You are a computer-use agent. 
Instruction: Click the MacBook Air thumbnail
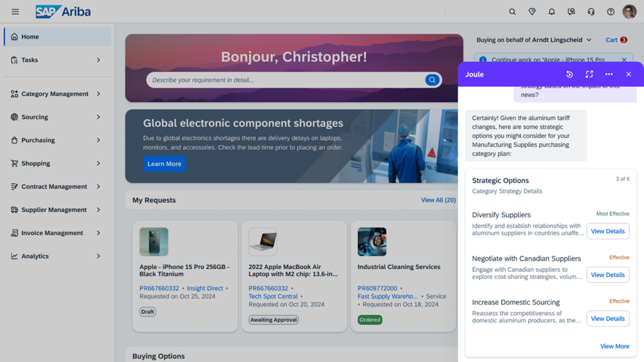tap(263, 242)
